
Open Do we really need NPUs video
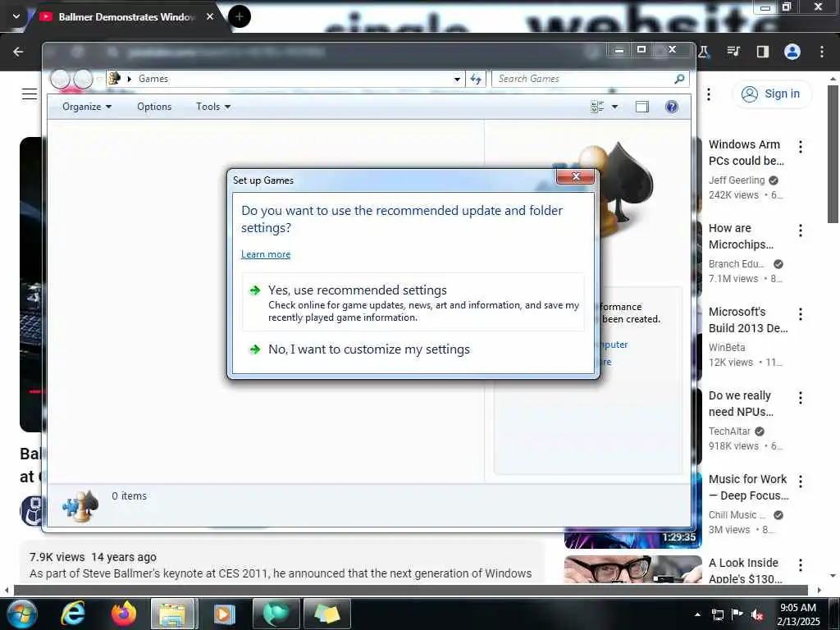[741, 404]
